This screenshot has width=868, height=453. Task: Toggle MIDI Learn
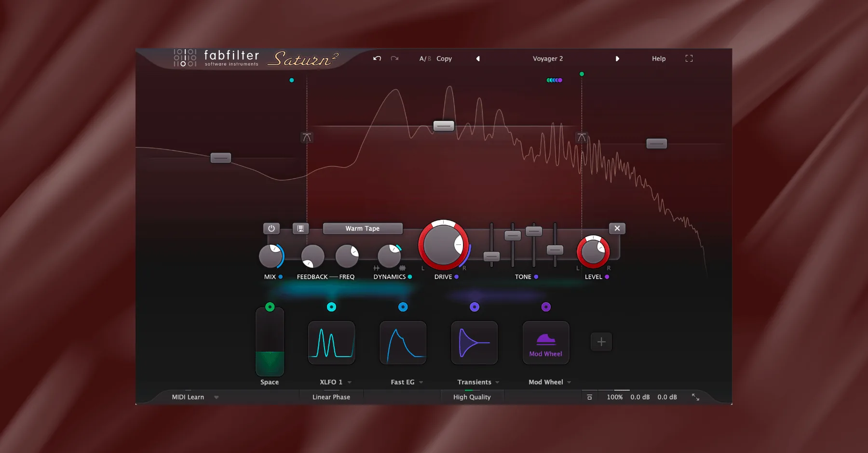point(188,397)
